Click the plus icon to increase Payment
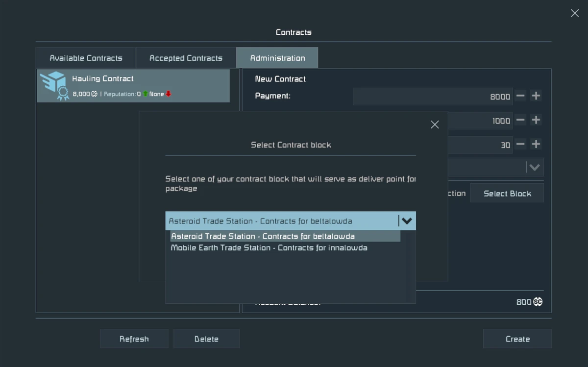The width and height of the screenshot is (588, 367). 536,96
